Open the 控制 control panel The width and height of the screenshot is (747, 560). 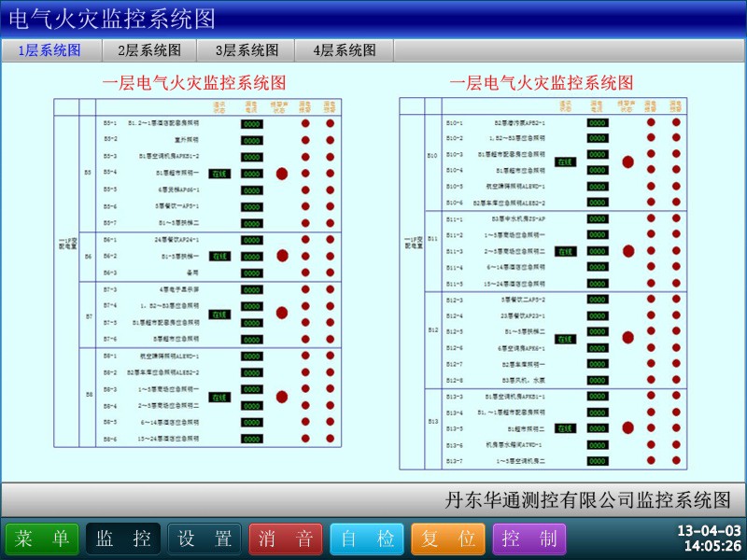coord(529,539)
